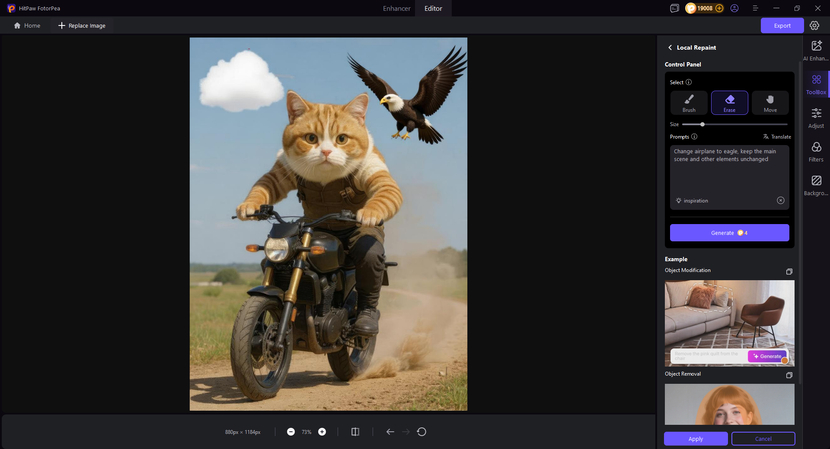Open the Adjust sidebar panel

click(816, 118)
